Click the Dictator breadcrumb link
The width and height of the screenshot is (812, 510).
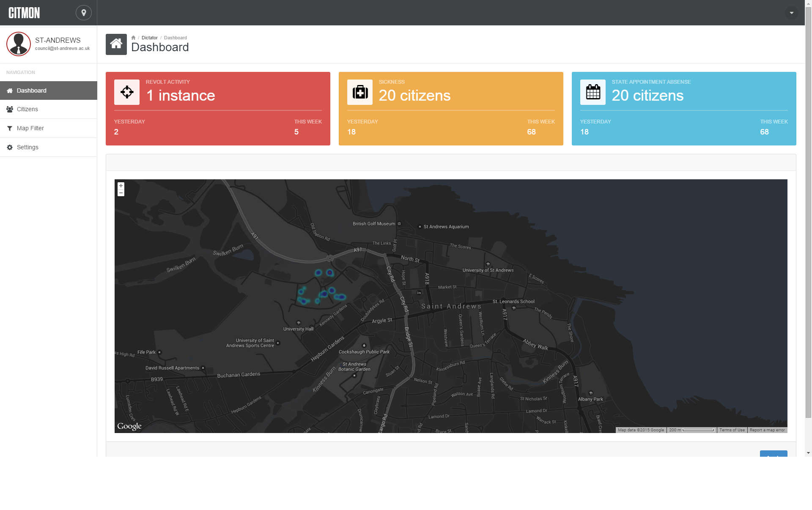[x=149, y=38]
